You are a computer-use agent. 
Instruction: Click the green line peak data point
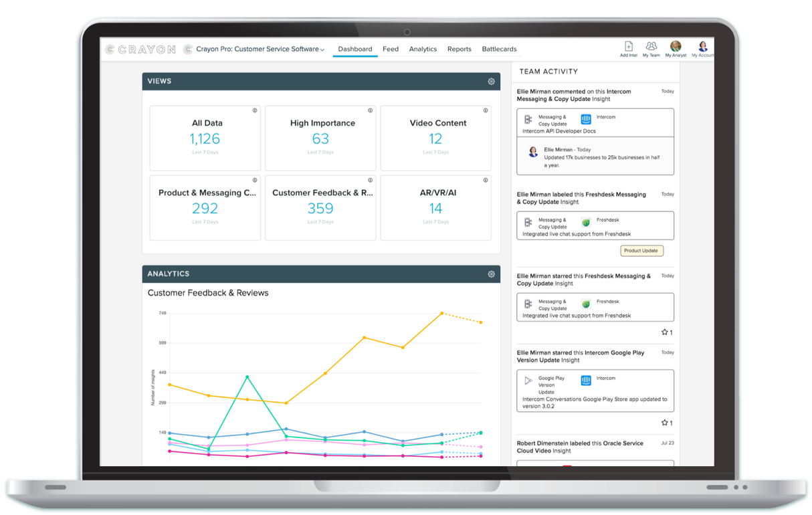point(247,377)
